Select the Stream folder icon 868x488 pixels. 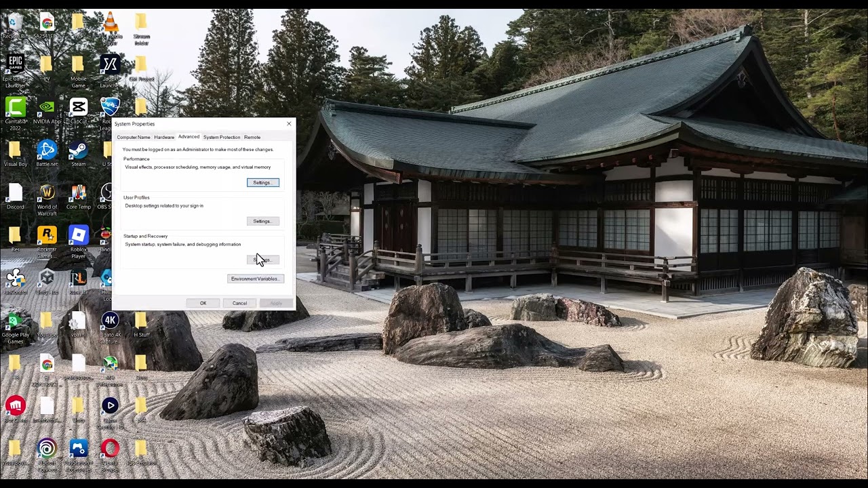click(141, 28)
